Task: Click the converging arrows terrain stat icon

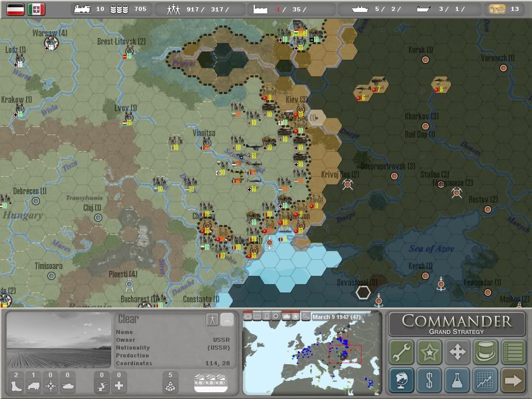Action: (50, 386)
